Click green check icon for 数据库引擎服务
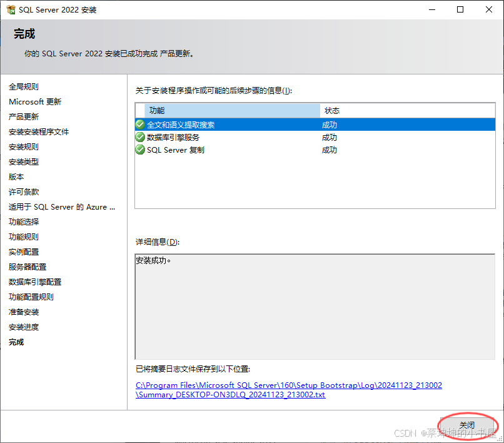Image resolution: width=504 pixels, height=443 pixels. click(140, 137)
